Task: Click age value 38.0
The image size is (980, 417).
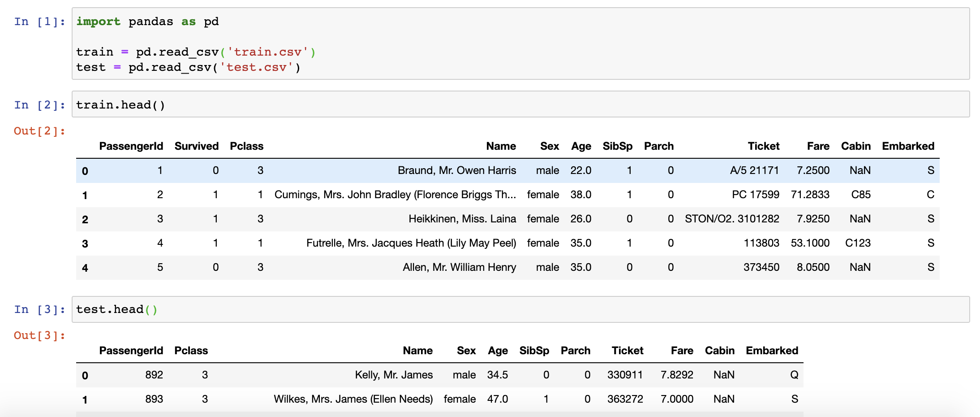Action: point(581,195)
